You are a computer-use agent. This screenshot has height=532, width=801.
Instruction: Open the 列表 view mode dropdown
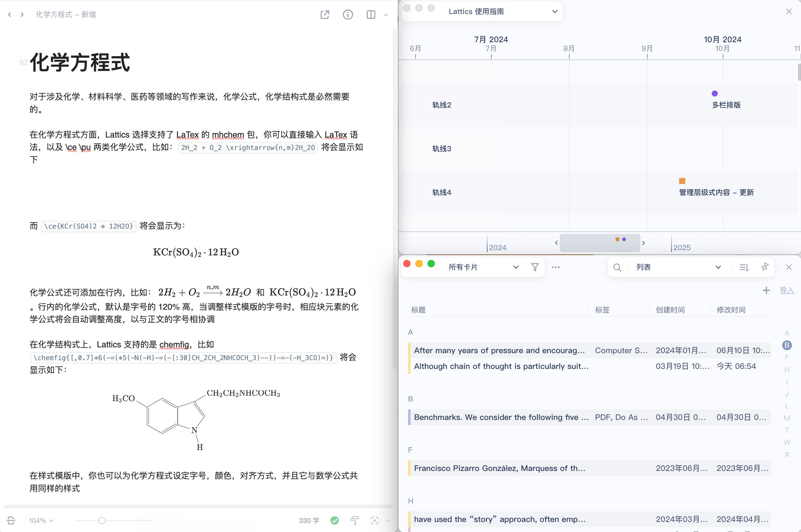click(x=679, y=267)
